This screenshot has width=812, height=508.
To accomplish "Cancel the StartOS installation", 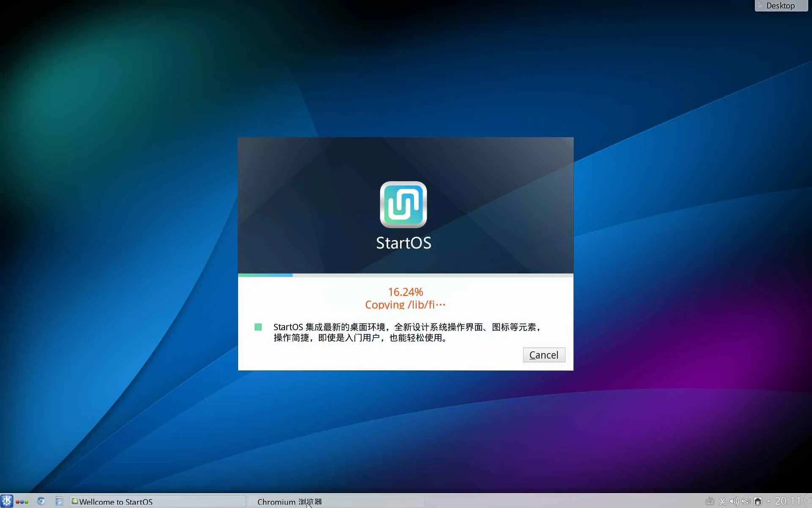I will pos(543,355).
